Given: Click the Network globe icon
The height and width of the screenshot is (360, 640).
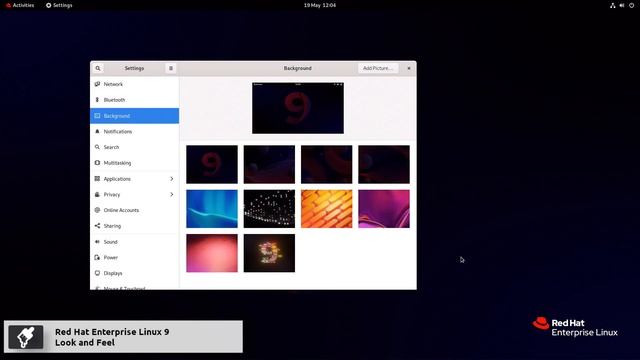Looking at the screenshot, I should pos(97,84).
